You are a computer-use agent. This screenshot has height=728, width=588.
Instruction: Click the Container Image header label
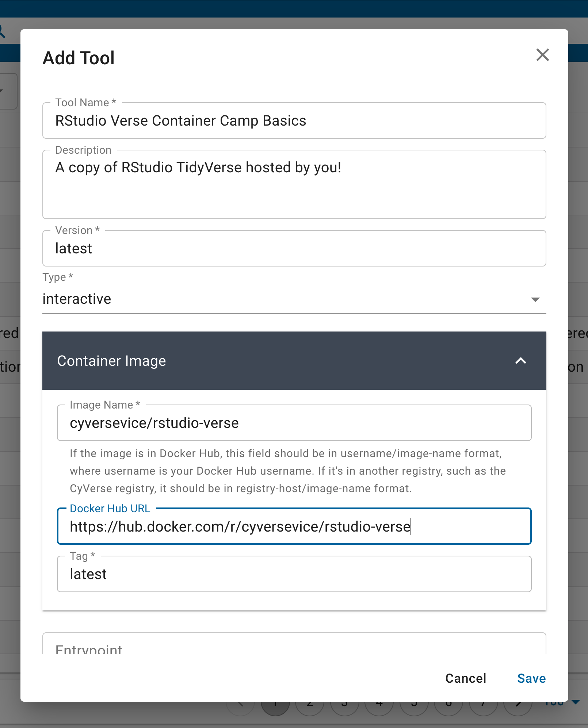click(111, 361)
